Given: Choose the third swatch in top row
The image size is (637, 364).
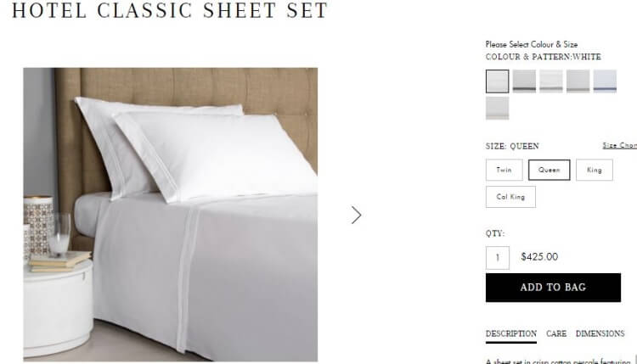Looking at the screenshot, I should click(x=551, y=81).
